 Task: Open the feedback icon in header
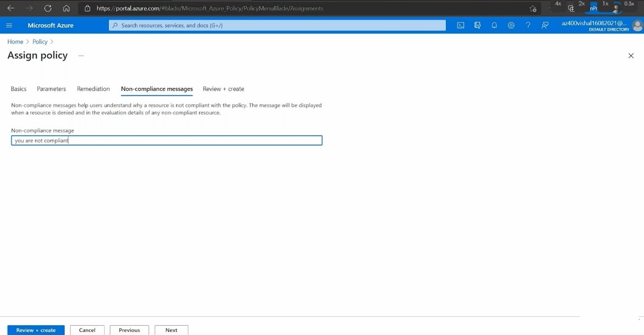coord(545,26)
